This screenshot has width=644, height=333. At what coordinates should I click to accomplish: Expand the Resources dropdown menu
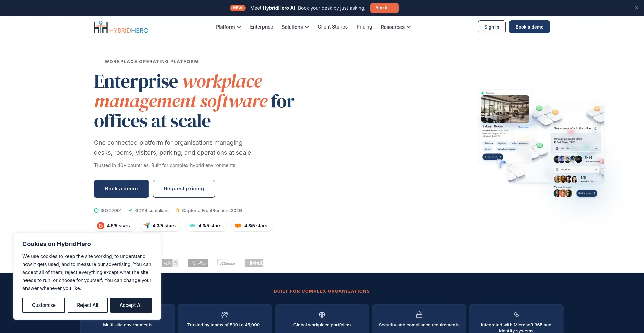tap(396, 27)
